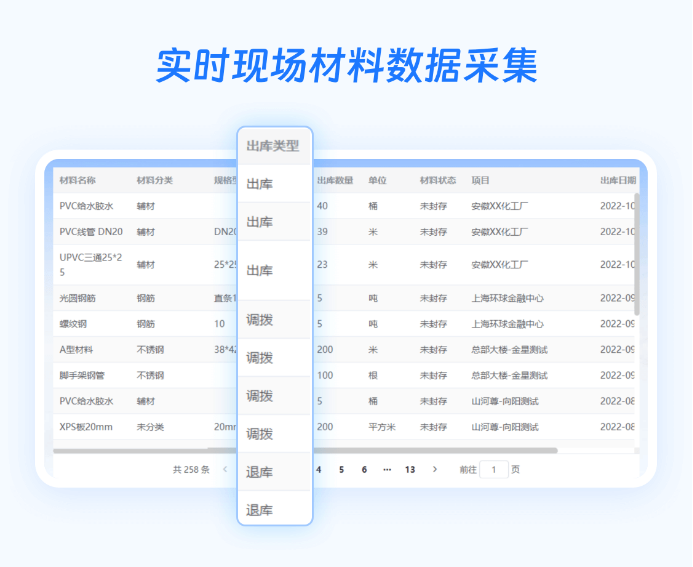
Task: Open page 5 in the pagination
Action: [x=341, y=469]
